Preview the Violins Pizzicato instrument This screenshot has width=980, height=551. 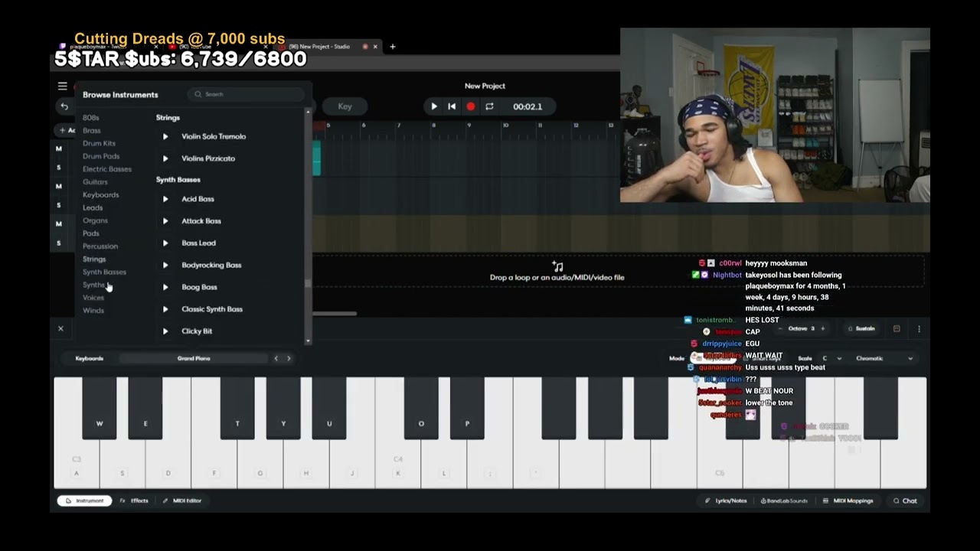165,158
